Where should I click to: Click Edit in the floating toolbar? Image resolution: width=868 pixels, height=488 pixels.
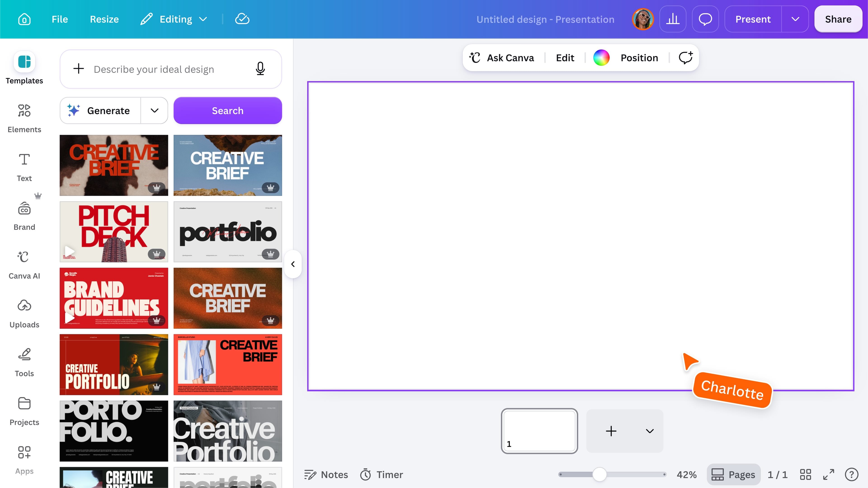565,58
